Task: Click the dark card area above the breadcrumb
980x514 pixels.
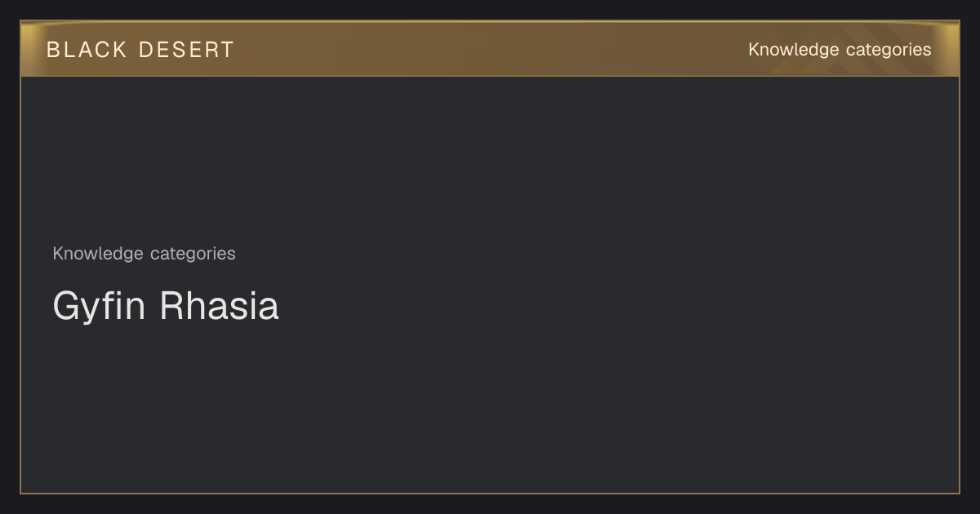Action: point(490,155)
